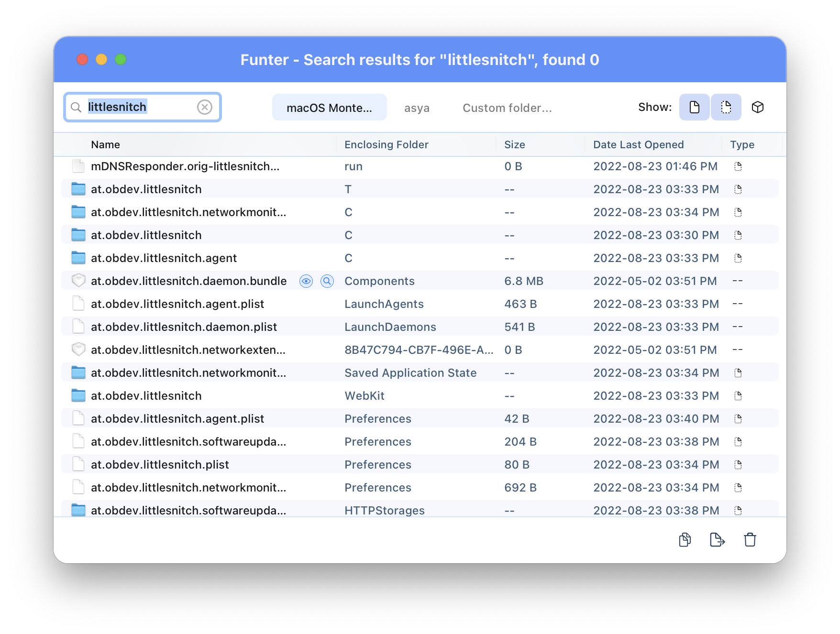840x634 pixels.
Task: Click shield icon of daemon.bundle
Action: tap(78, 281)
